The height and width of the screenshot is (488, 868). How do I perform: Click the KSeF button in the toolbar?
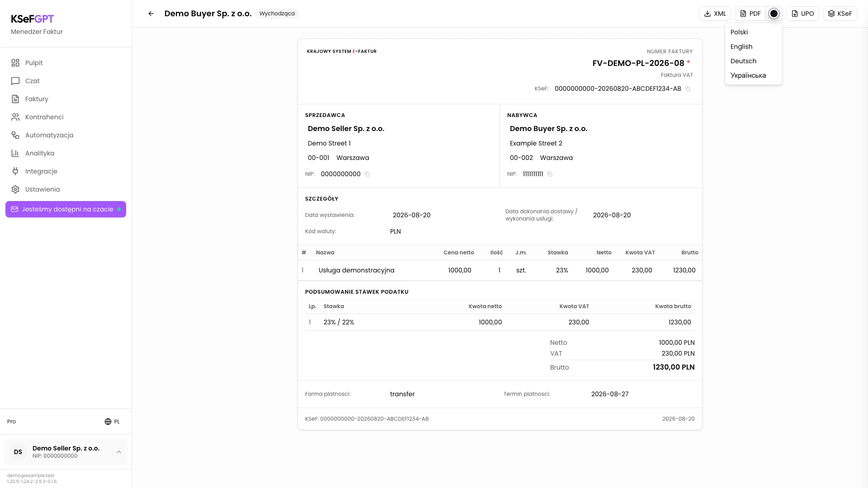click(840, 14)
